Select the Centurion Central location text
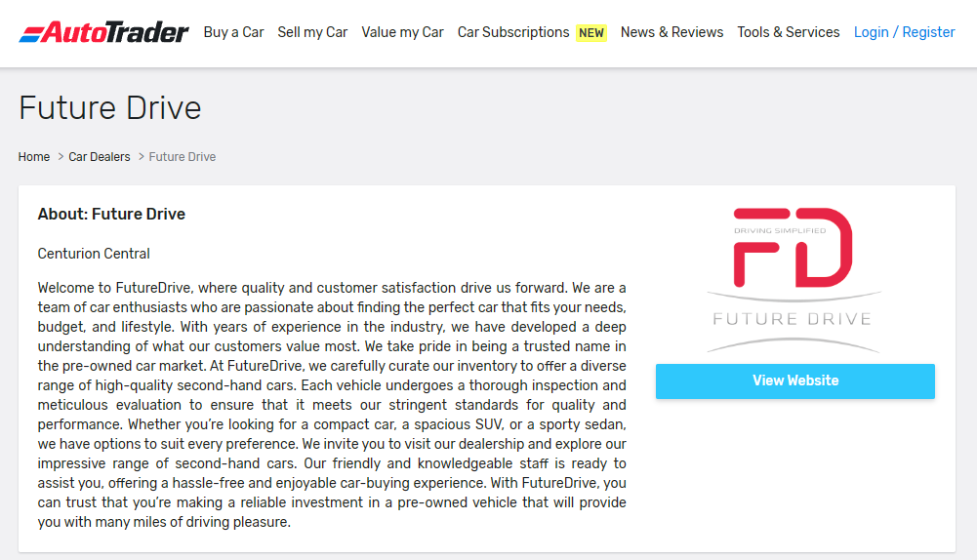 [94, 254]
